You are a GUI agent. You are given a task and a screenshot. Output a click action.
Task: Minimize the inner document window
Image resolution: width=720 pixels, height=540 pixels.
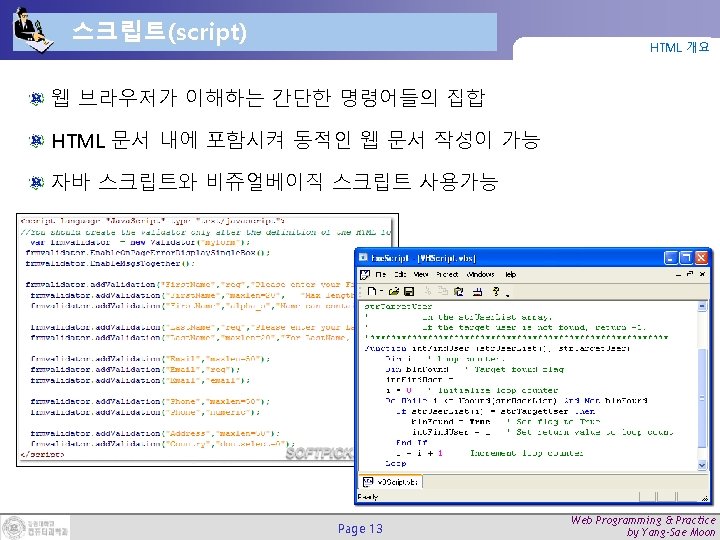(x=678, y=274)
